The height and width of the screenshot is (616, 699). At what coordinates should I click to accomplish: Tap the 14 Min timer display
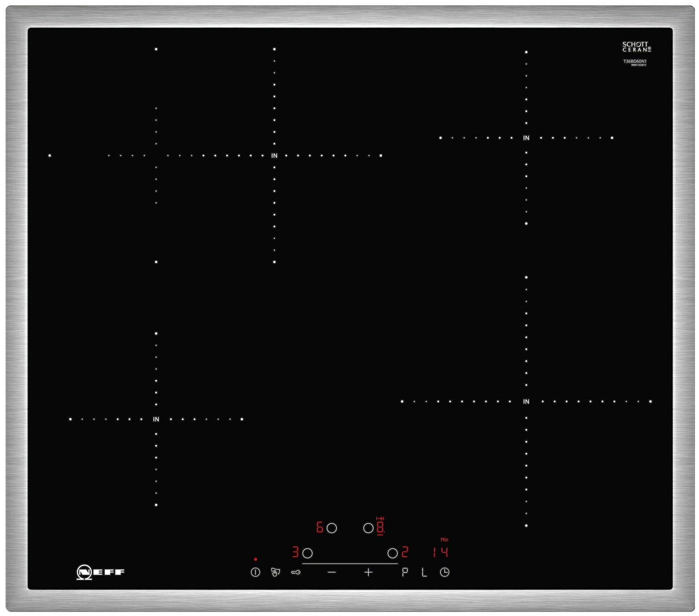click(440, 552)
